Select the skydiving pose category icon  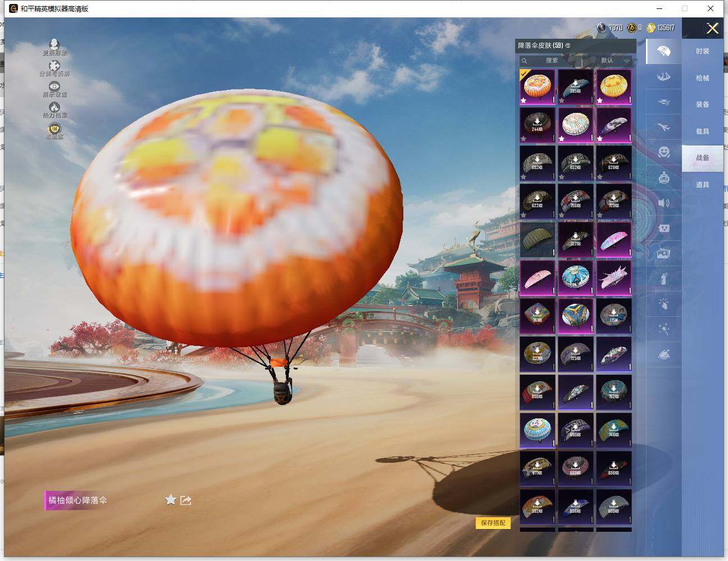point(663,76)
